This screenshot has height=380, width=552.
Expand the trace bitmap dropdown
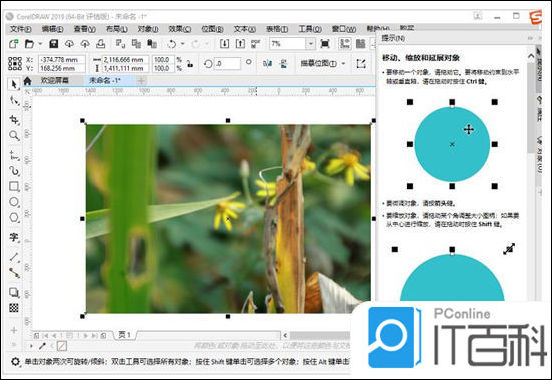(343, 64)
